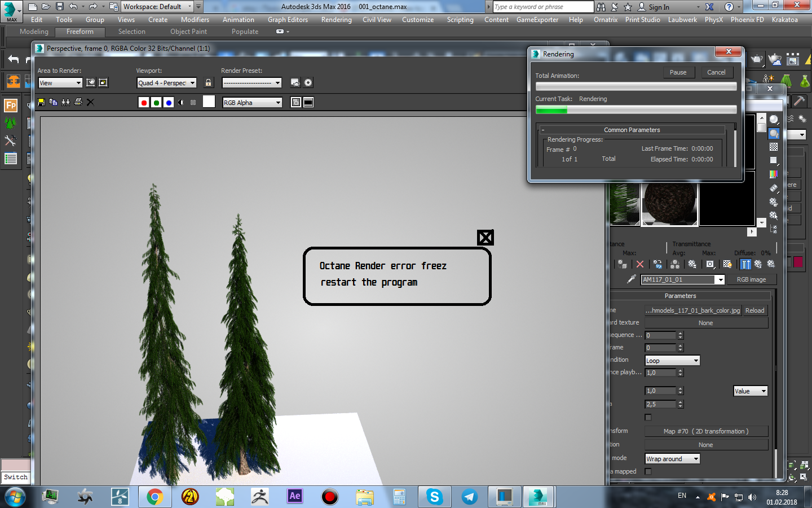Copy the rendered image to clipboard
The height and width of the screenshot is (508, 812).
pos(54,102)
